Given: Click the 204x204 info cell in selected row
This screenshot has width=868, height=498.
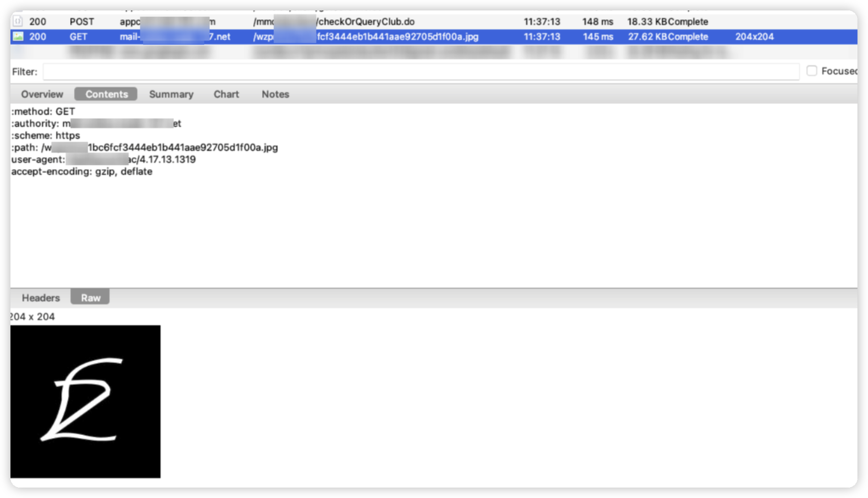Looking at the screenshot, I should pyautogui.click(x=754, y=37).
